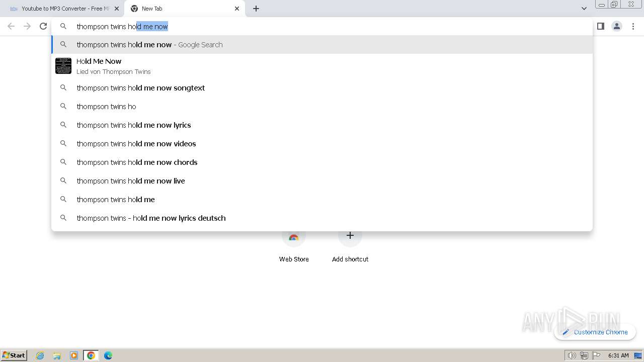Select 'hold me now lyrics deutsch' suggestion
This screenshot has width=644, height=362.
point(322,218)
